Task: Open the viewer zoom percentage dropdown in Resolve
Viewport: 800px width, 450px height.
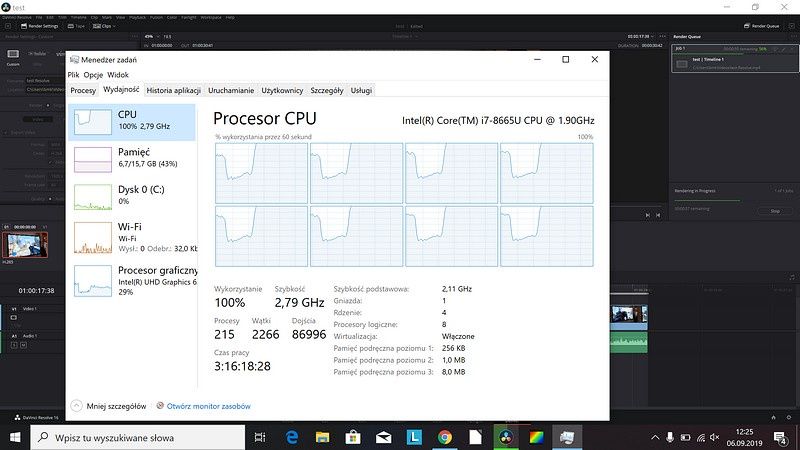Action: pos(152,37)
